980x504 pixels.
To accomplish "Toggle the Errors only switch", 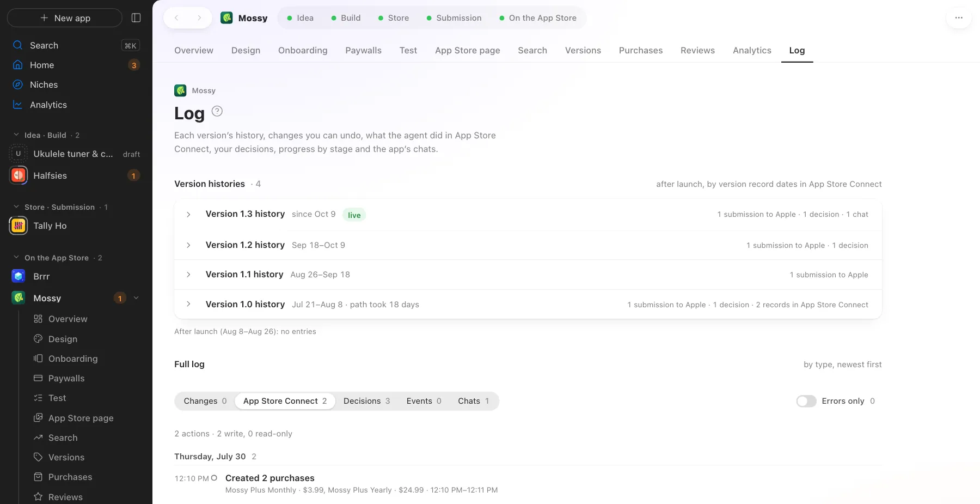I will point(806,401).
